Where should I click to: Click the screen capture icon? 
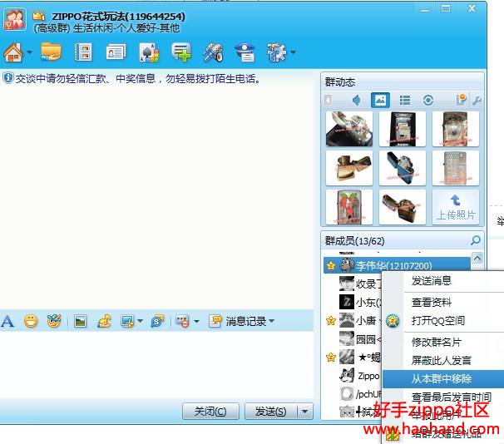tap(127, 321)
